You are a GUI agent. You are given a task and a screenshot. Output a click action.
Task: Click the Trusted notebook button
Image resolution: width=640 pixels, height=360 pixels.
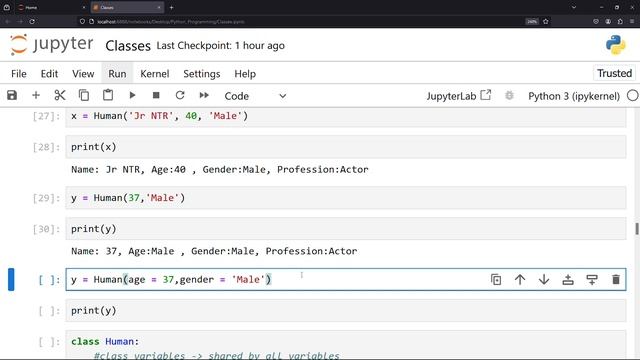point(614,73)
